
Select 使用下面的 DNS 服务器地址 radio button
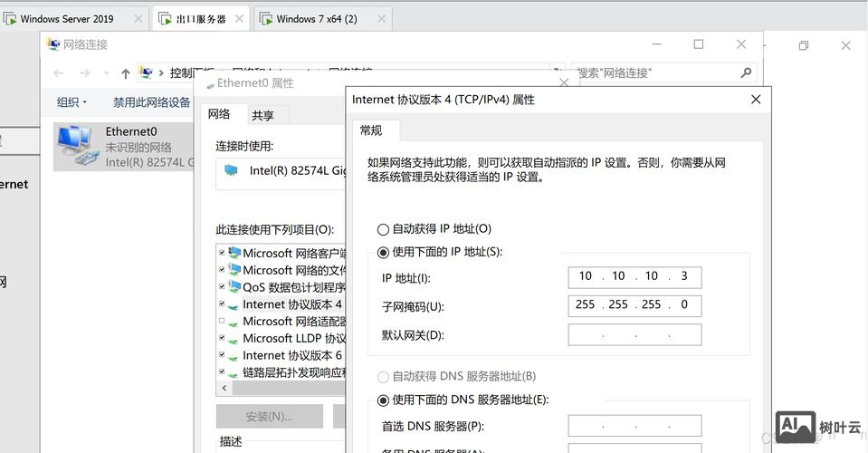(383, 400)
